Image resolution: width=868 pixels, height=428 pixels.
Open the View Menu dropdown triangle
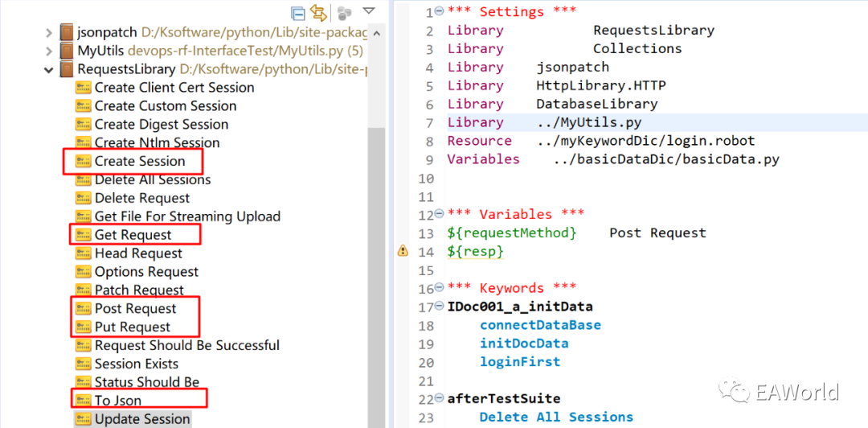click(369, 10)
